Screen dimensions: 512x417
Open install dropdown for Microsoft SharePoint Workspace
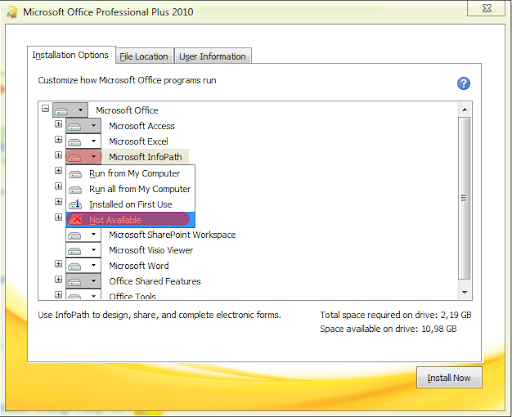[x=94, y=235]
